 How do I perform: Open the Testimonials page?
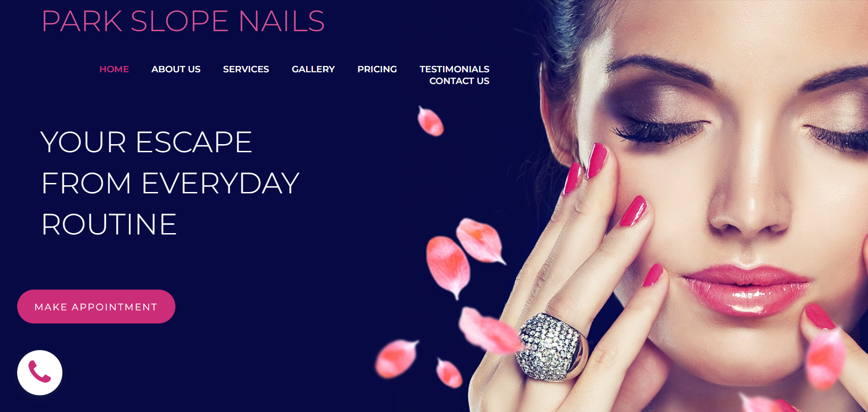(x=454, y=69)
